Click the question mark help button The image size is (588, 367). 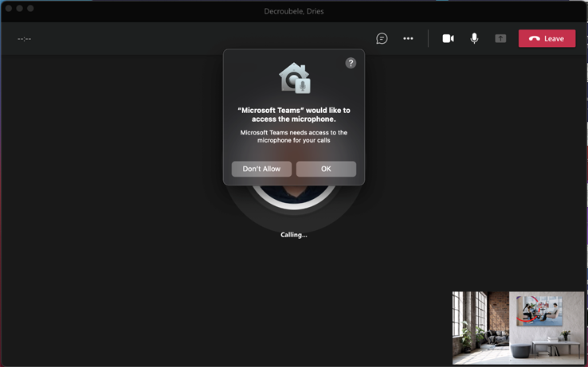351,63
